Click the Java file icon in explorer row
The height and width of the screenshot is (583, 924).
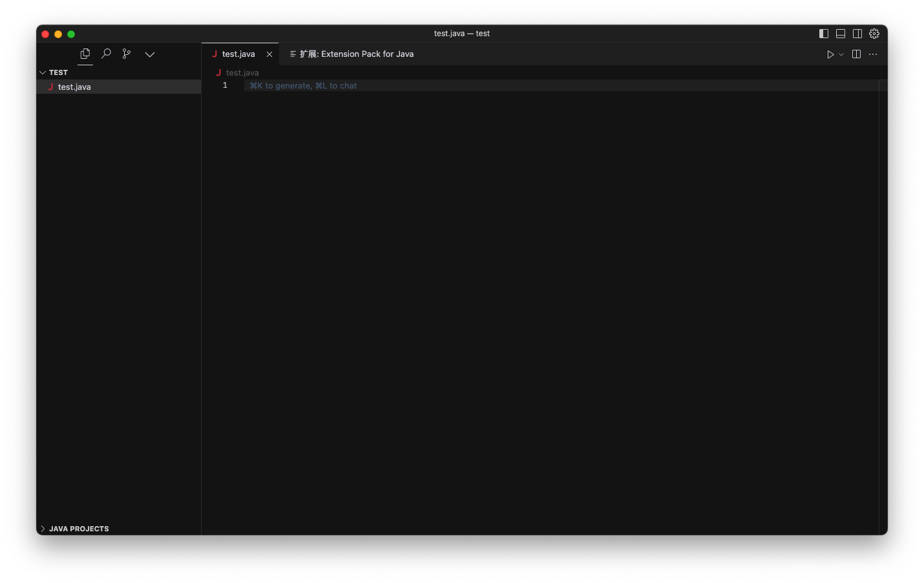pos(50,87)
